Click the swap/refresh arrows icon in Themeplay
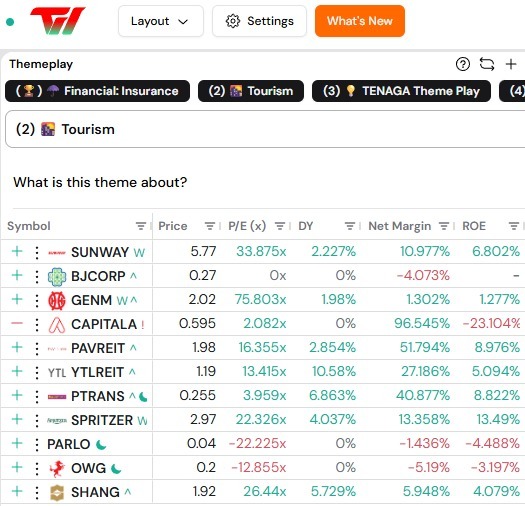Screen dimensions: 525x506 point(487,64)
